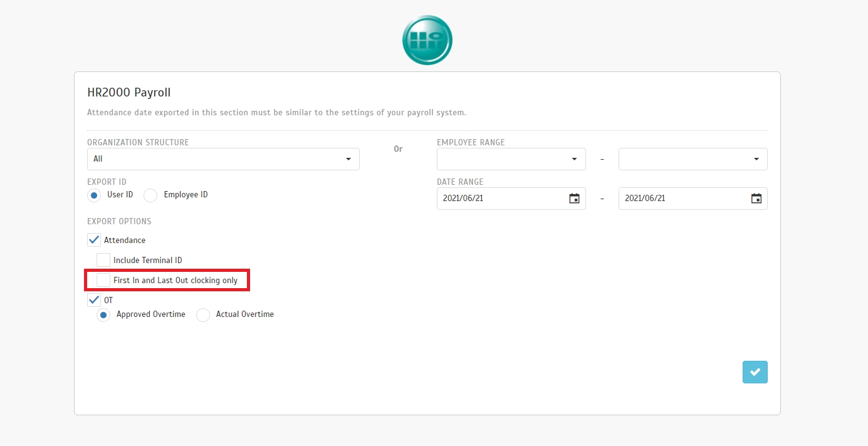Click the HR2000 Payroll heading
868x446 pixels.
click(129, 93)
